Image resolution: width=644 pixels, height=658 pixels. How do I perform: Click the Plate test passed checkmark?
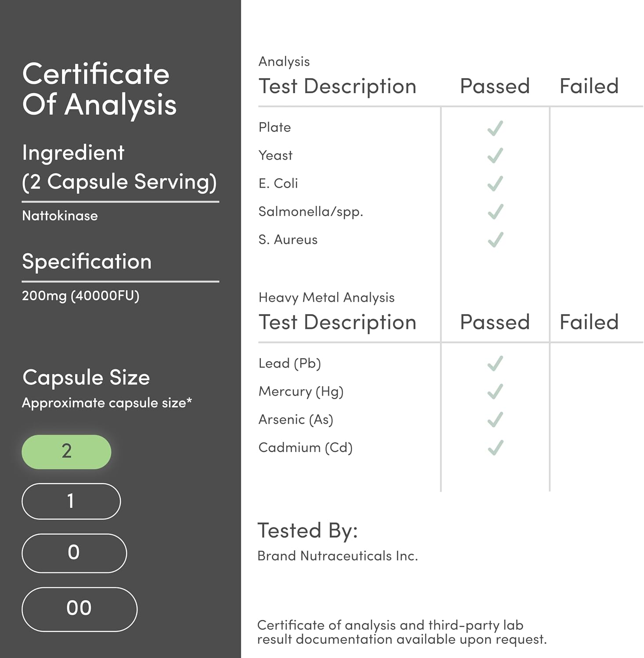tap(495, 128)
